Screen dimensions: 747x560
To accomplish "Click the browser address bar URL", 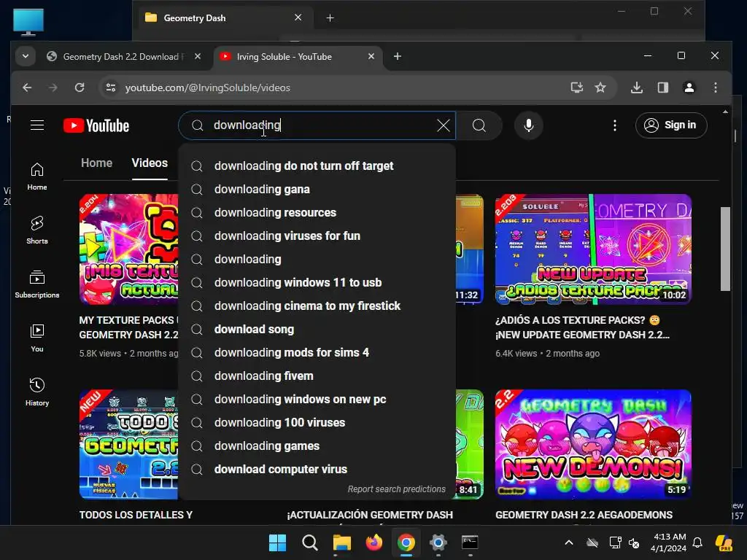I will (208, 87).
